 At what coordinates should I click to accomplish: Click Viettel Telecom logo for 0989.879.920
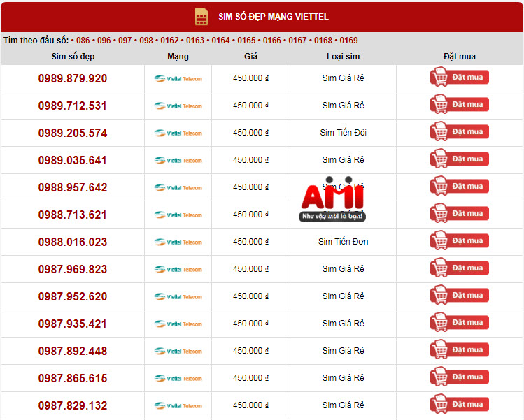(x=178, y=79)
